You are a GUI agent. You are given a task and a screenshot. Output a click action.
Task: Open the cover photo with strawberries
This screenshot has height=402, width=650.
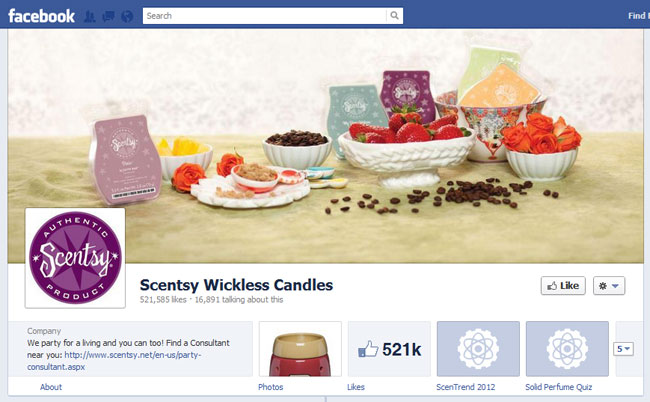(325, 146)
